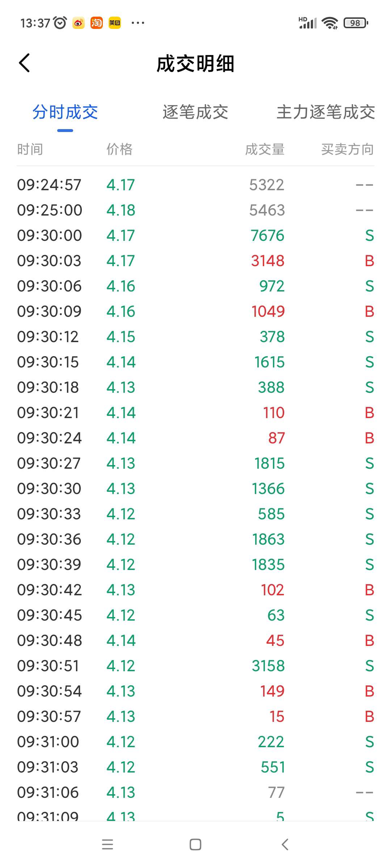Select the 09:30:51 trade row with volume 3158
Image resolution: width=391 pixels, height=868 pixels.
pyautogui.click(x=195, y=666)
